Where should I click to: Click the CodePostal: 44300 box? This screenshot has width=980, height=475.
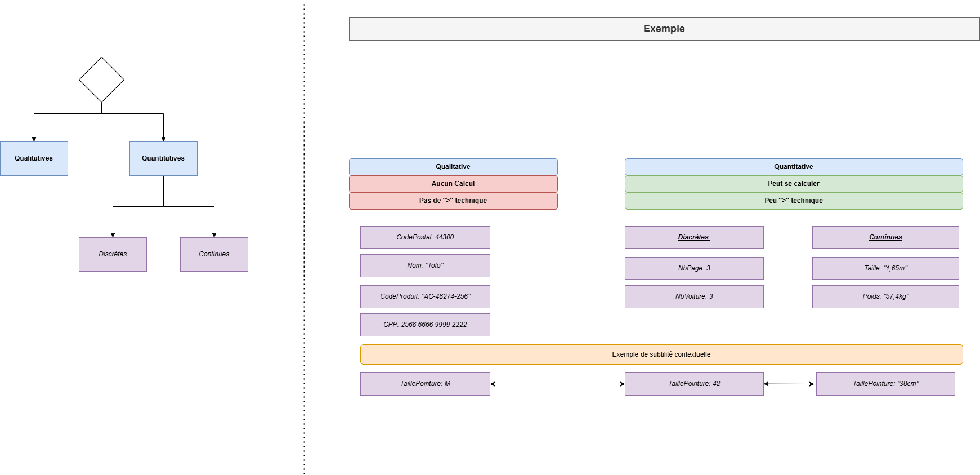425,237
